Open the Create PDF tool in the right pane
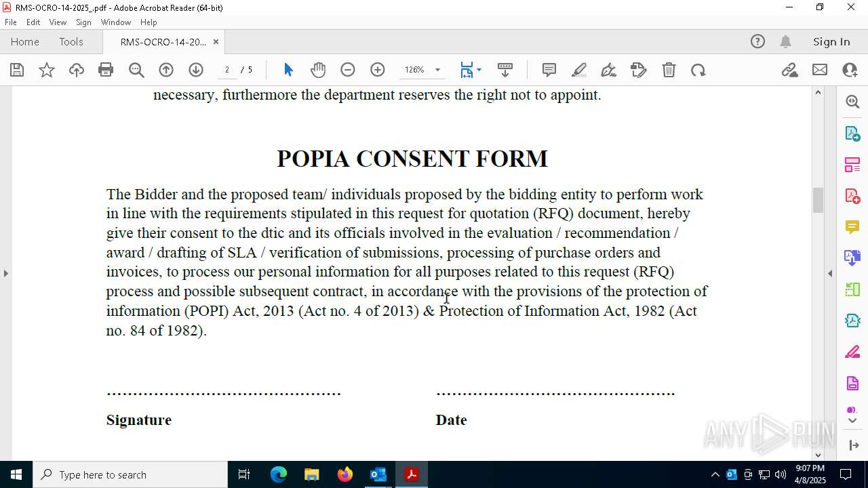 tap(852, 195)
